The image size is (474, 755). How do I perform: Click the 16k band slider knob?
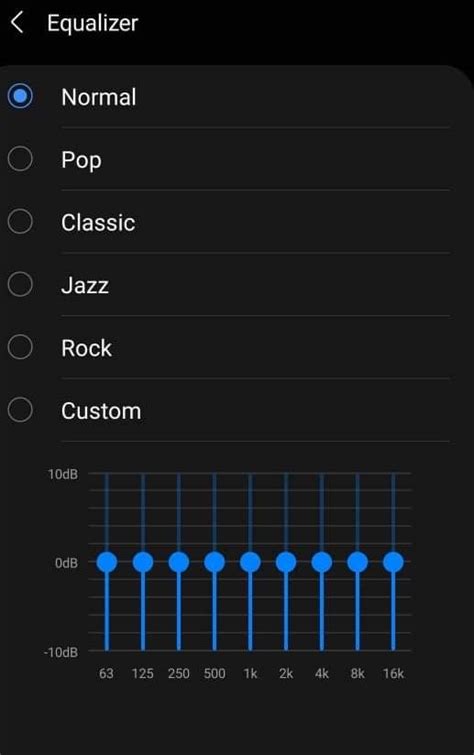(394, 562)
